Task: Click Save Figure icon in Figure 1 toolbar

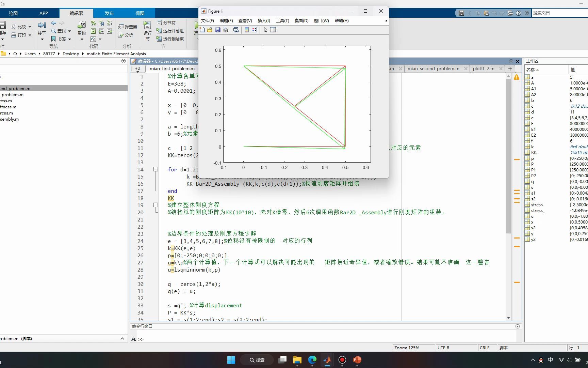Action: [x=218, y=30]
